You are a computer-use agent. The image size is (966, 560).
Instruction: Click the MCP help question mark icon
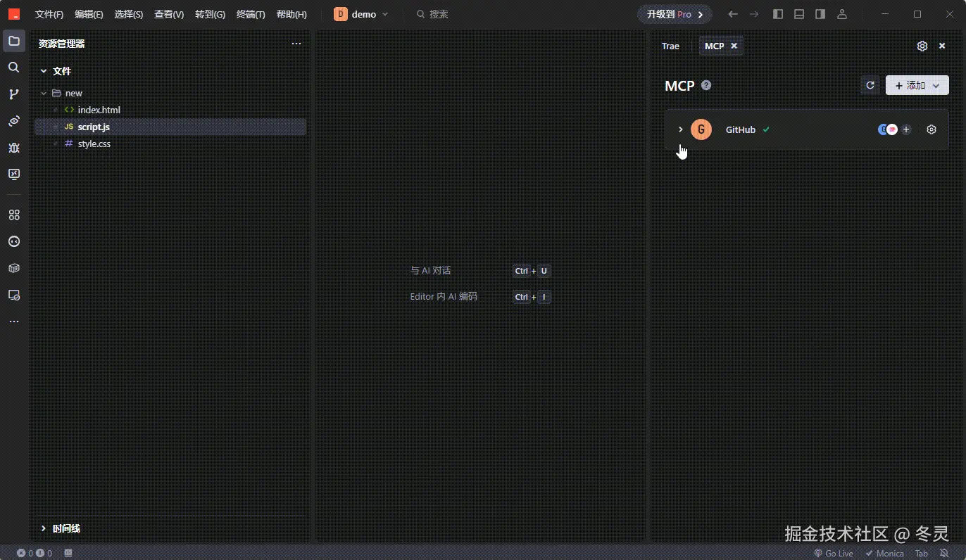pyautogui.click(x=705, y=84)
